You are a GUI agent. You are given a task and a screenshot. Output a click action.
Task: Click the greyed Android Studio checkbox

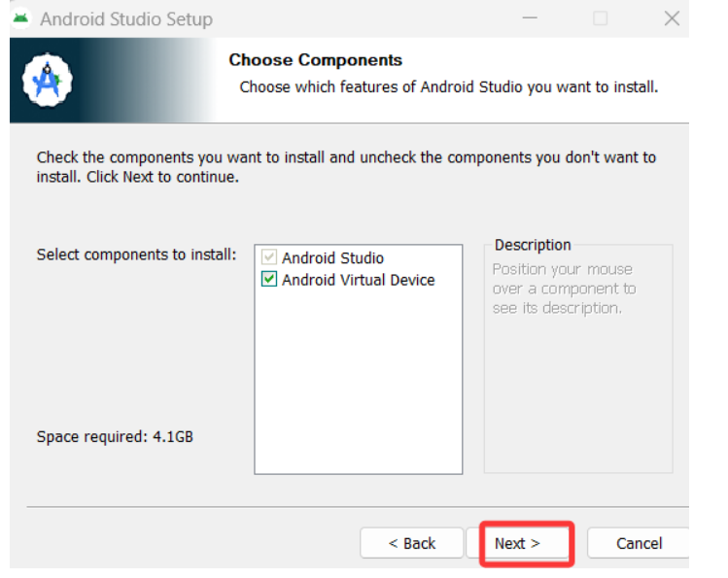[269, 257]
